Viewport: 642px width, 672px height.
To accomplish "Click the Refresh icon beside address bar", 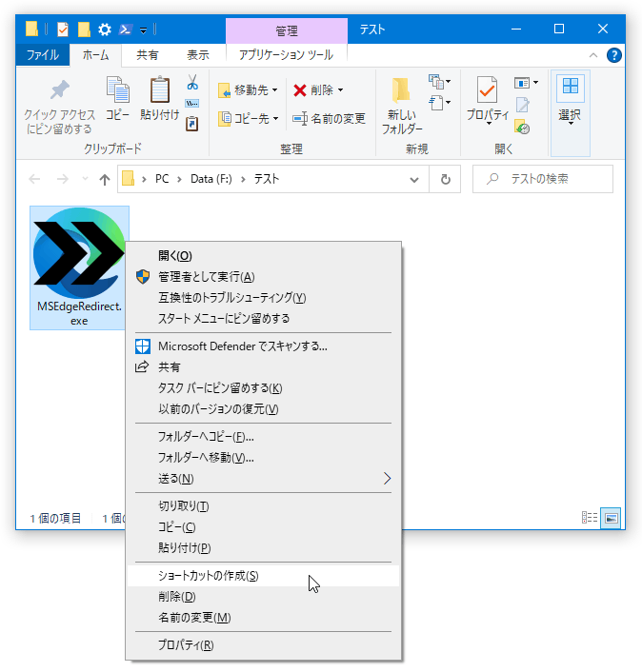I will [445, 179].
